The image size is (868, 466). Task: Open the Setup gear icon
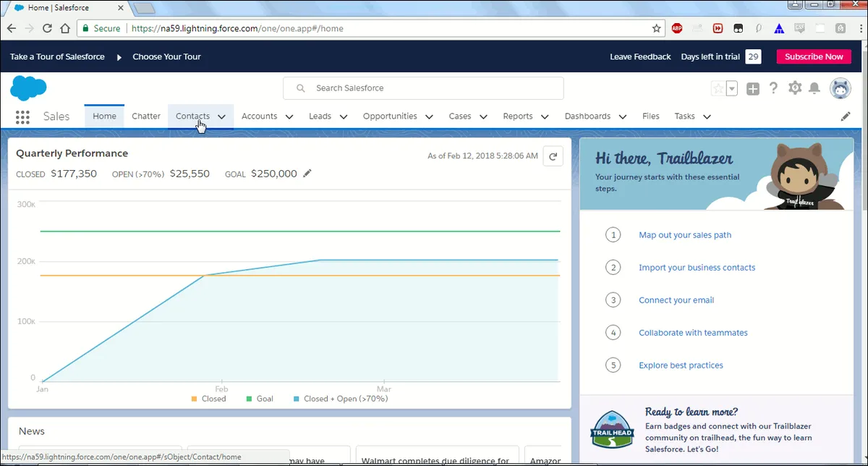(795, 88)
